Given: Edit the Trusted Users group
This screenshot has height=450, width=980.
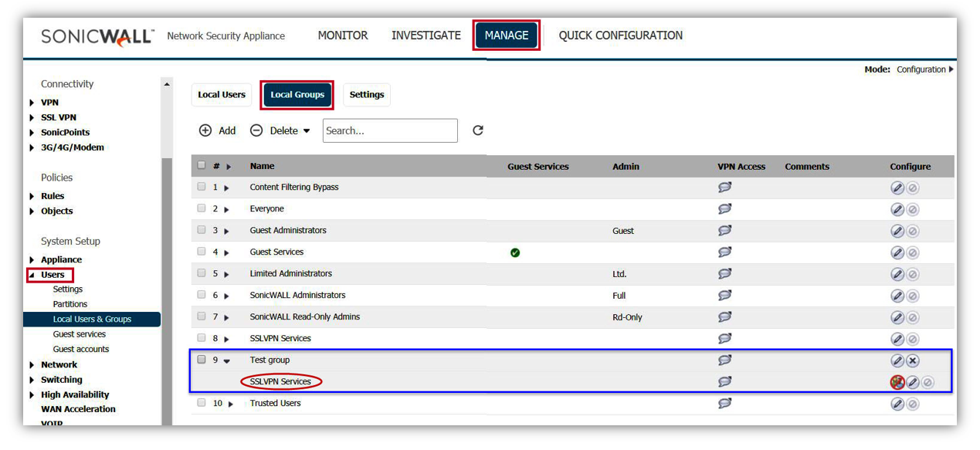Looking at the screenshot, I should click(897, 404).
